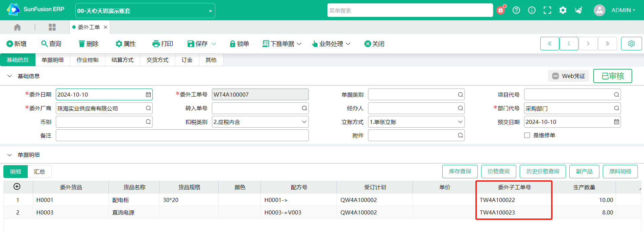Switch to the 其他 tab
The height and width of the screenshot is (232, 644).
point(211,60)
